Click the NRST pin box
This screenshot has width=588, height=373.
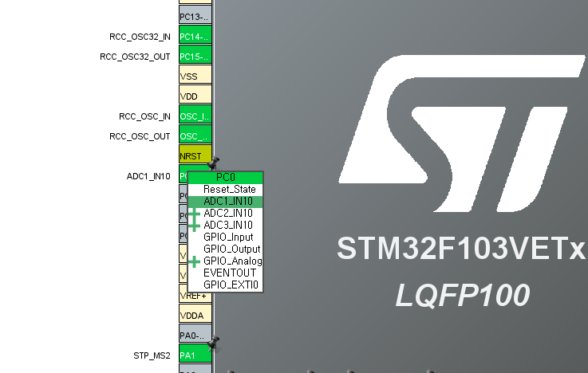195,156
